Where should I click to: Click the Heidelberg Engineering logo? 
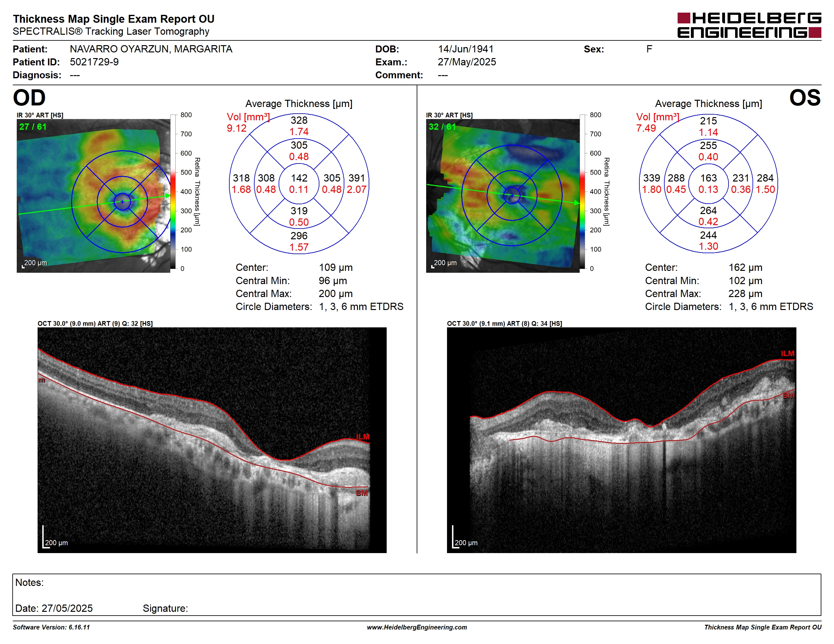click(749, 25)
